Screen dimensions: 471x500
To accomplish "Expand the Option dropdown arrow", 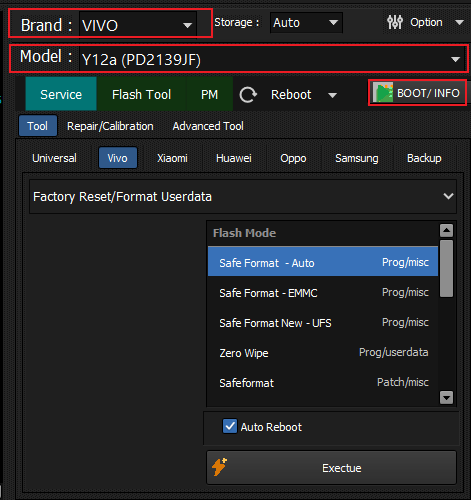I will tap(459, 23).
